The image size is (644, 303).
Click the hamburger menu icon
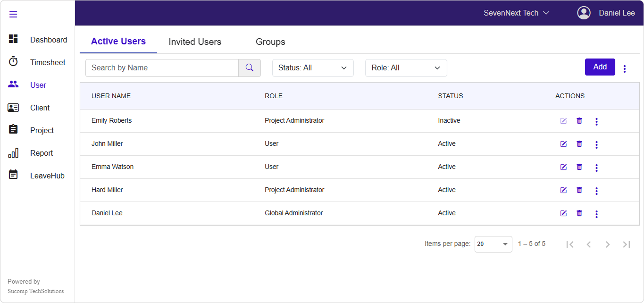click(13, 14)
